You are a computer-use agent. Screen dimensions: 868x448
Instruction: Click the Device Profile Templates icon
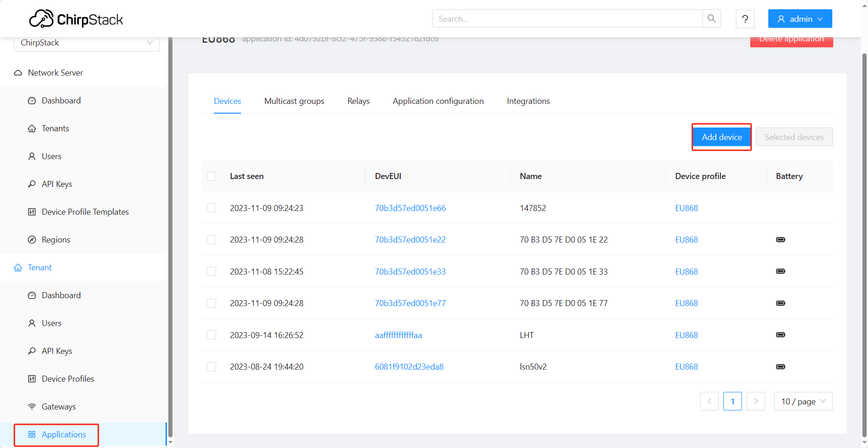point(32,212)
